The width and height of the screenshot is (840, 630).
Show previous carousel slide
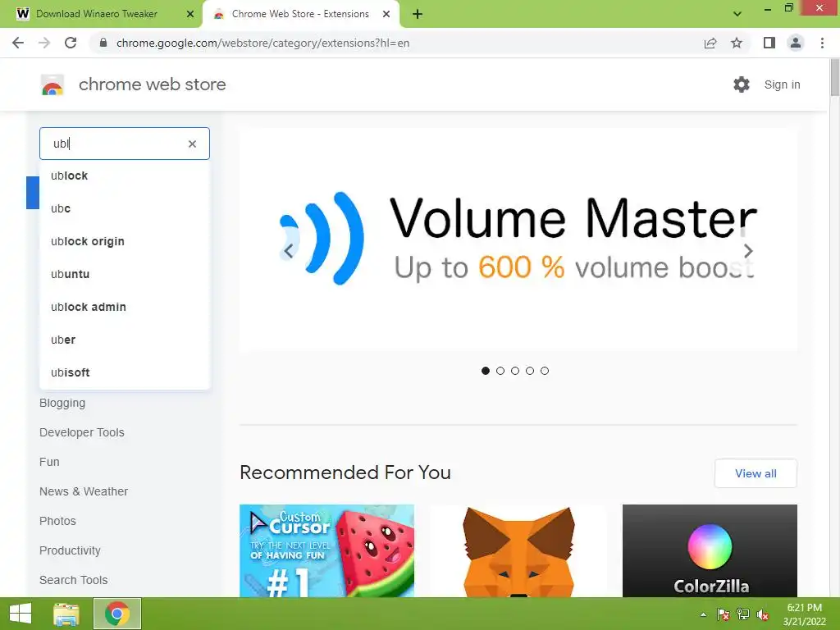tap(288, 251)
